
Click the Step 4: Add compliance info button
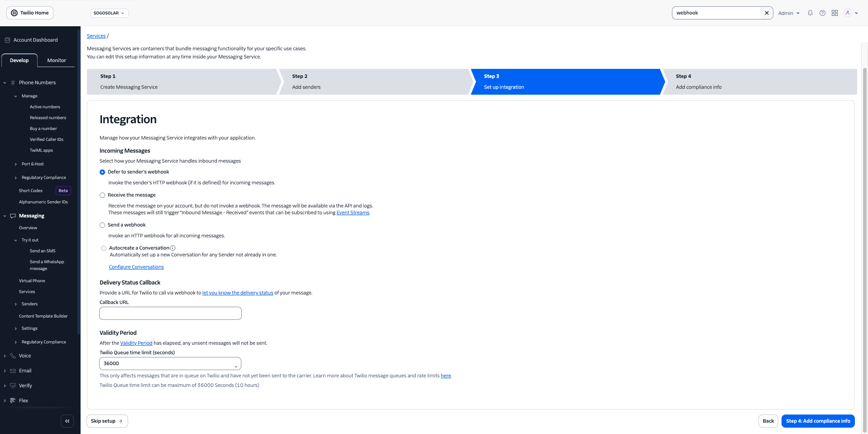coord(818,421)
